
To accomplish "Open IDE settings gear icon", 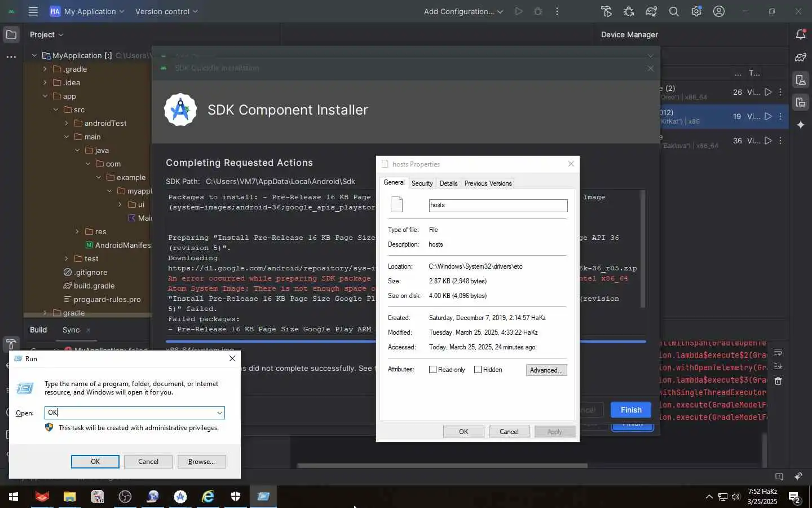I will (x=696, y=11).
